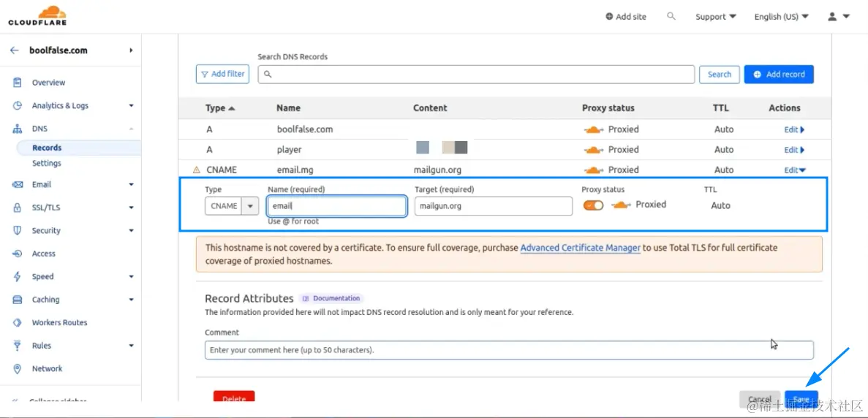The image size is (868, 418).
Task: Expand the Speed section chevron
Action: 131,276
